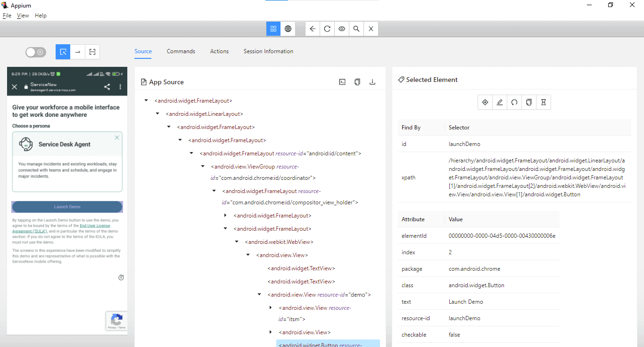Switch to Web/Hybrid App Mode globe icon
Screen dimensions: 644x347
coord(288,29)
